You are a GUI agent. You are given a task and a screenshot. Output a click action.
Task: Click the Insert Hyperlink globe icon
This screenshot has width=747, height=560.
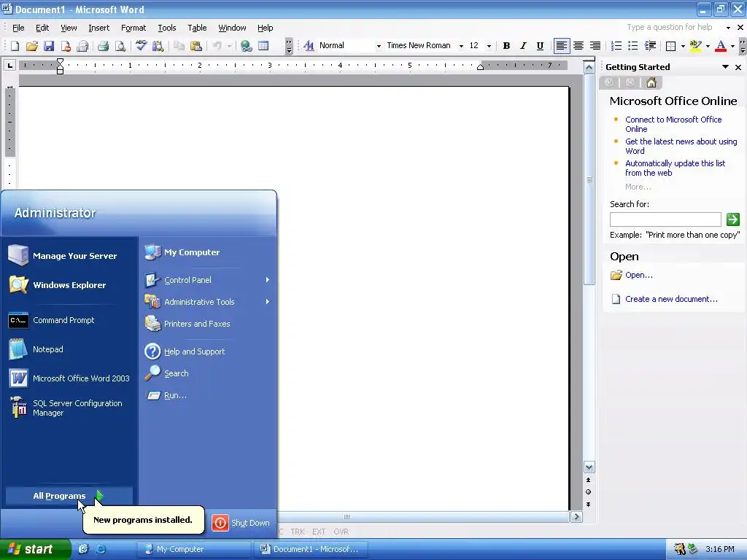pyautogui.click(x=247, y=46)
